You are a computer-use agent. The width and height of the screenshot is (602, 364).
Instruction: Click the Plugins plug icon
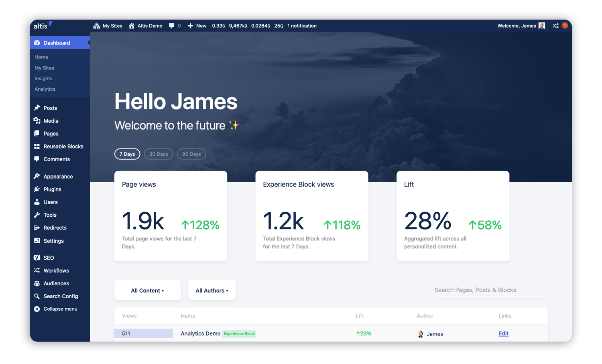(37, 189)
